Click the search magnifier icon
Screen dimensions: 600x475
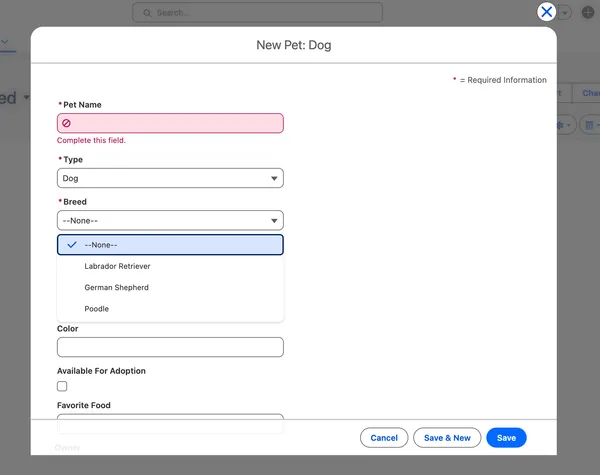[148, 13]
